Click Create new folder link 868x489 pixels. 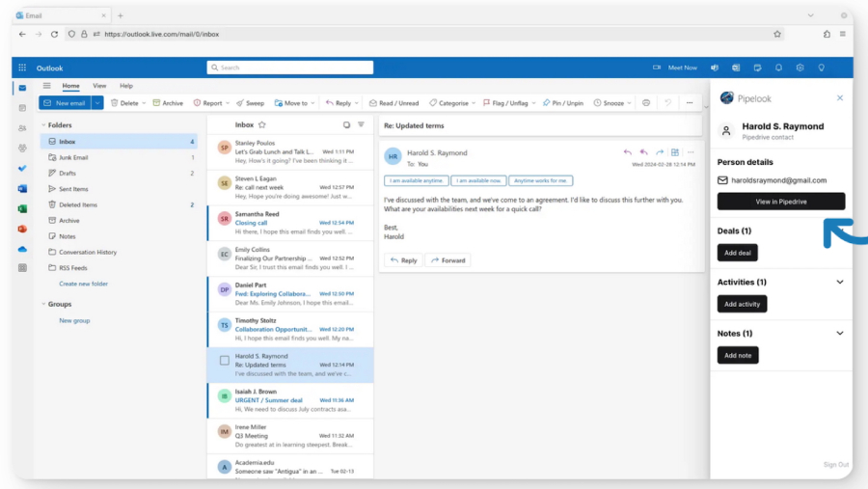[84, 284]
